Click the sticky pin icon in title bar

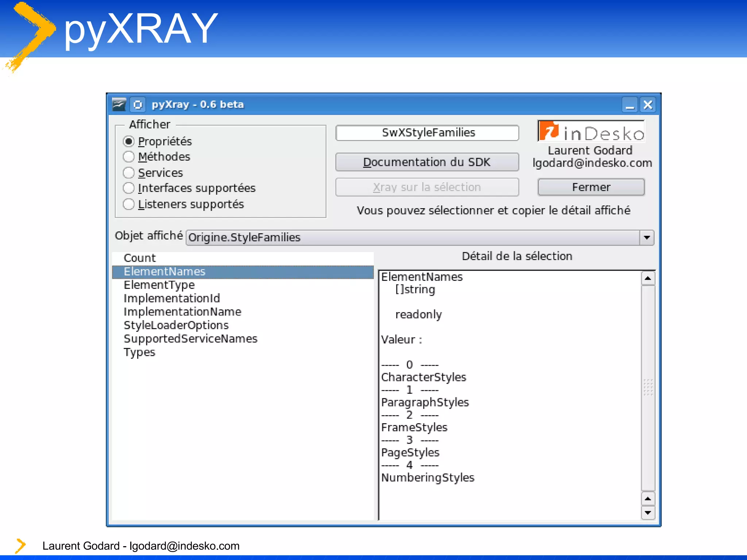click(x=138, y=105)
